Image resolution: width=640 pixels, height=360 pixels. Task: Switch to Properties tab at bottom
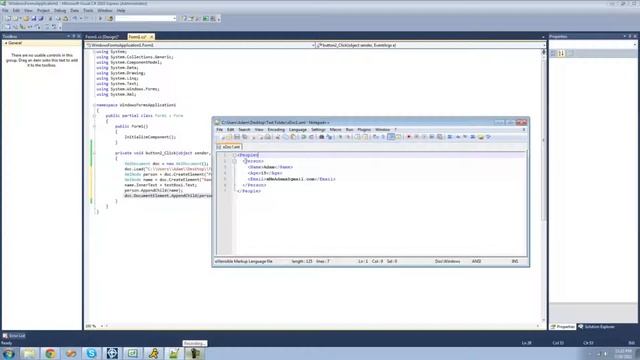563,327
